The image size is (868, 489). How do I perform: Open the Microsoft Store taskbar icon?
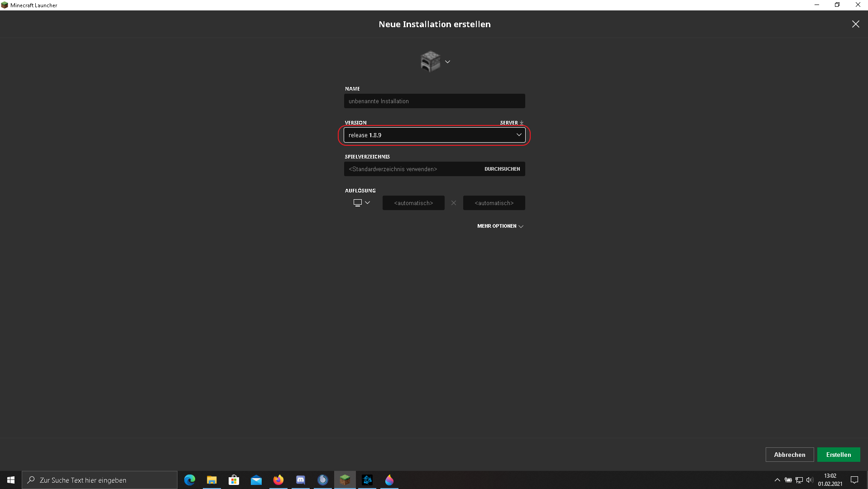click(x=234, y=480)
